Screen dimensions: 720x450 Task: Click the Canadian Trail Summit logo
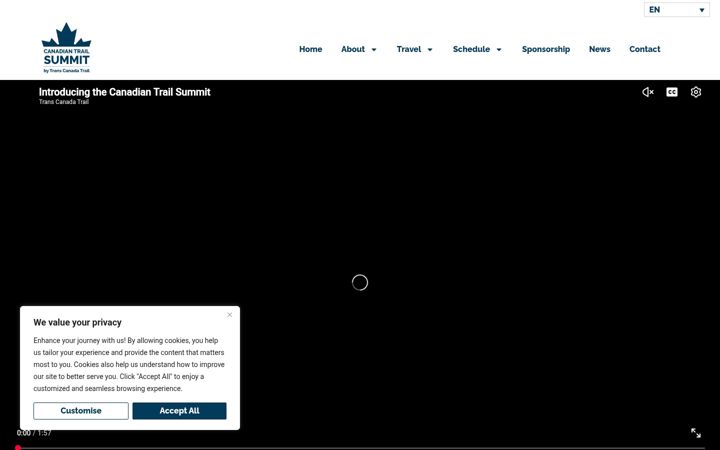[66, 48]
